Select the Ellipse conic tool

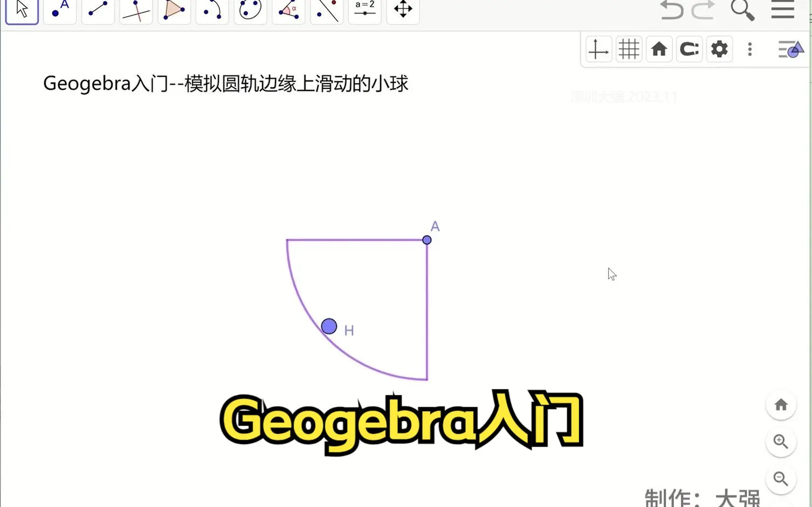click(250, 10)
